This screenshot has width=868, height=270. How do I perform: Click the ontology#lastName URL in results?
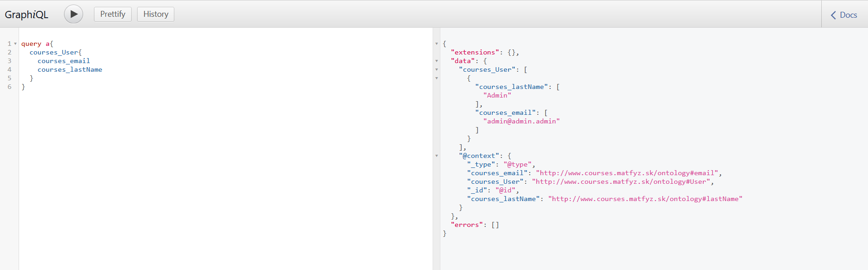tap(645, 199)
